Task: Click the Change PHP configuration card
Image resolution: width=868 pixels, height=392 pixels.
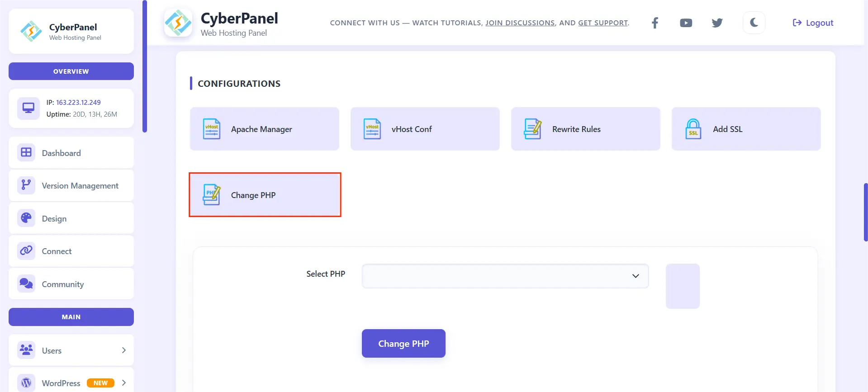Action: click(x=265, y=195)
